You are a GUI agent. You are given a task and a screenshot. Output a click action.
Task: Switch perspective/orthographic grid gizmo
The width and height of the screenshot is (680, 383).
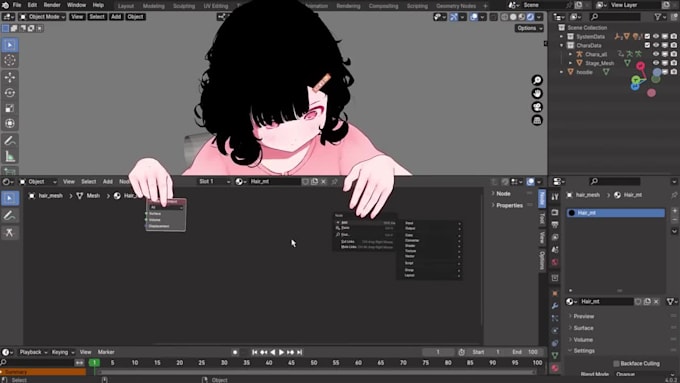[x=537, y=121]
